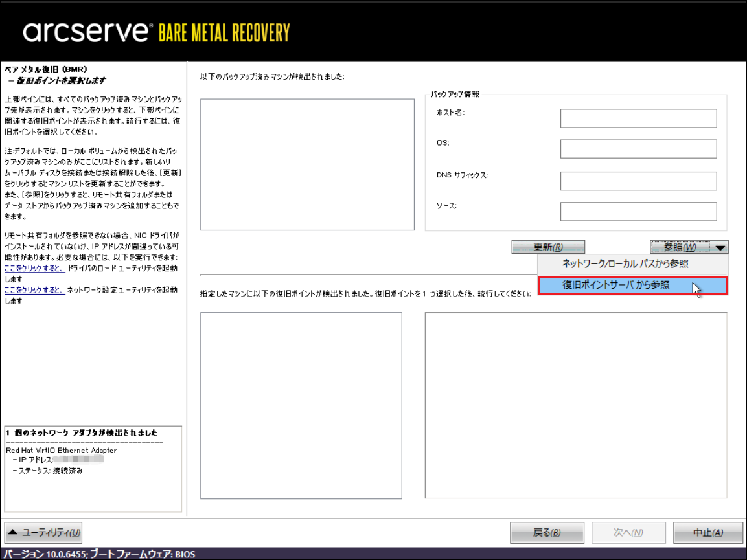
Task: Open the driver load utility link
Action: point(34,268)
